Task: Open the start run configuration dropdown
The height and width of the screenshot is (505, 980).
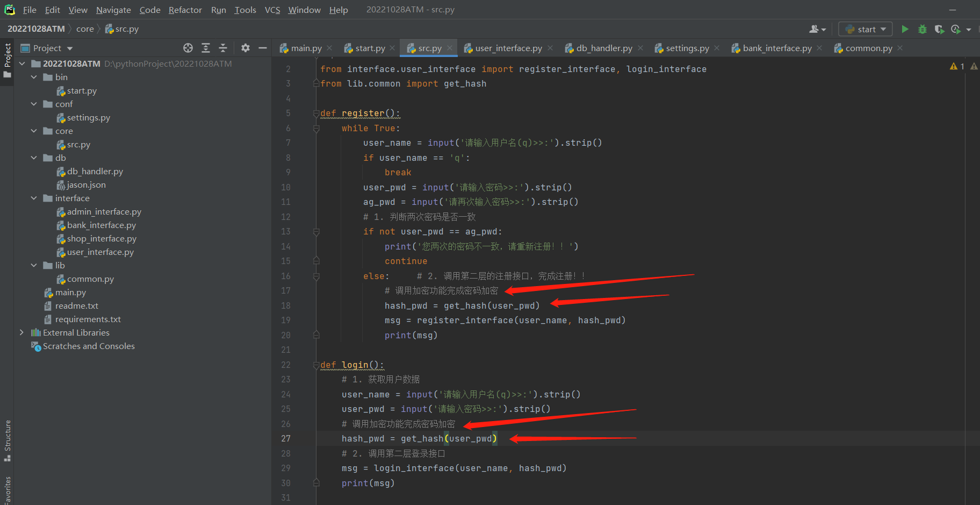Action: [866, 29]
